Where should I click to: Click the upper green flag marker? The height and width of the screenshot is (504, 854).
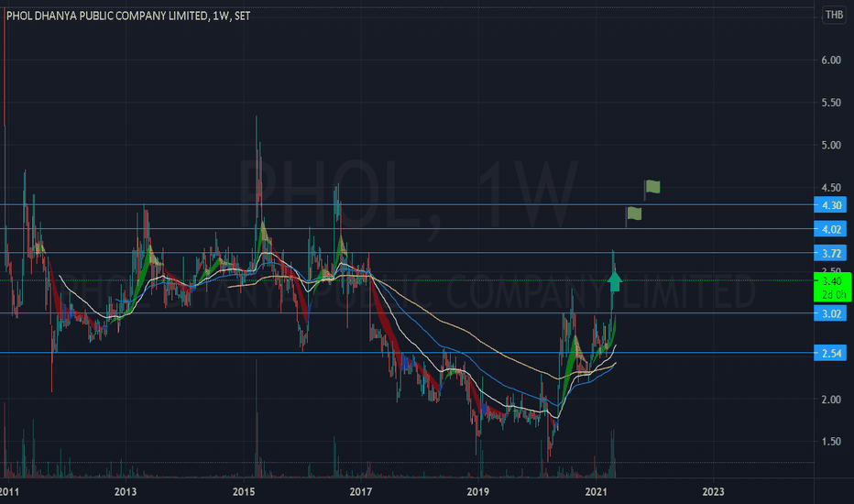[x=651, y=189]
